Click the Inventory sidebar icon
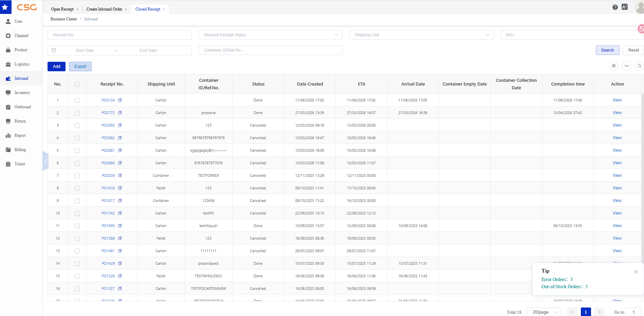Screen dimensions: 644x316 click(x=8, y=93)
